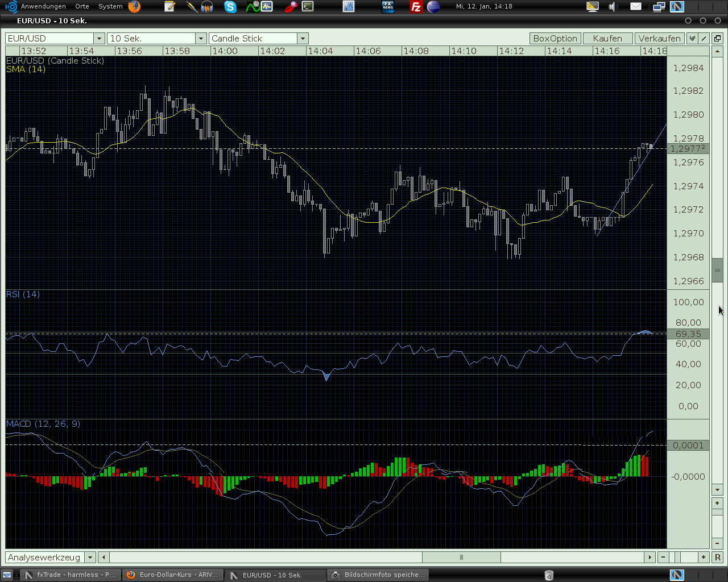Open the Anwendungen menu

click(43, 7)
